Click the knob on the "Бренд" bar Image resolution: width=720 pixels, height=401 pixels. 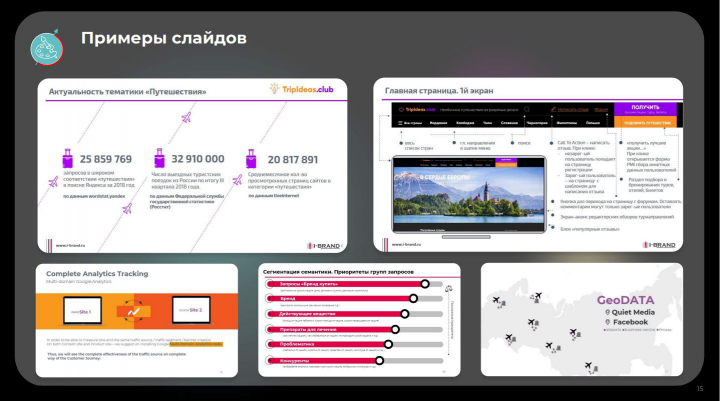[x=413, y=299]
